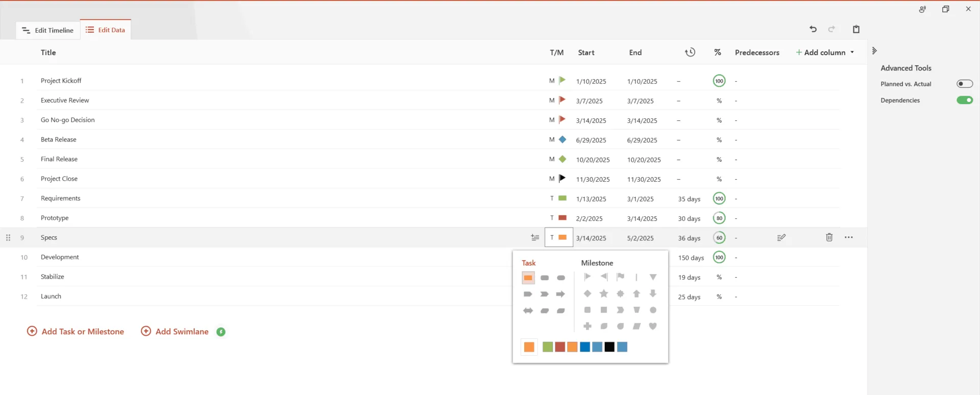Choose the heart milestone shape
The image size is (980, 395).
tap(653, 326)
